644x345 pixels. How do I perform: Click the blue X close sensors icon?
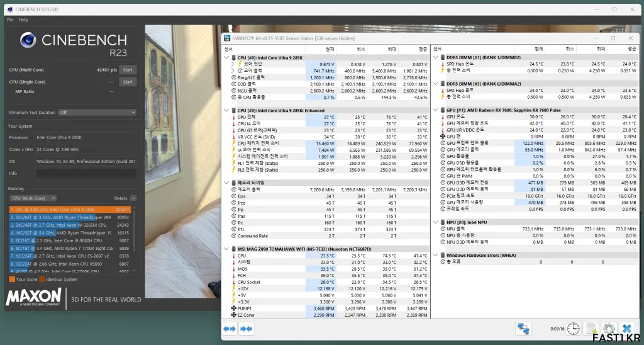(626, 329)
